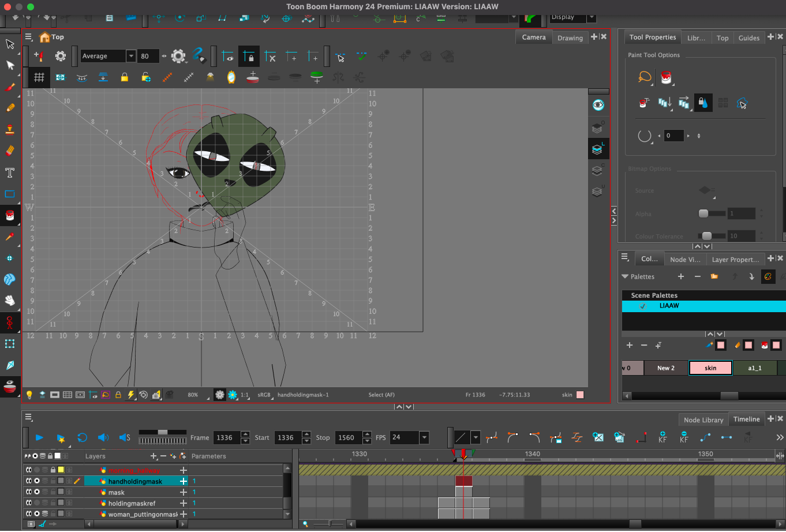
Task: Open the timeline line-style dropdown arrow
Action: (476, 437)
